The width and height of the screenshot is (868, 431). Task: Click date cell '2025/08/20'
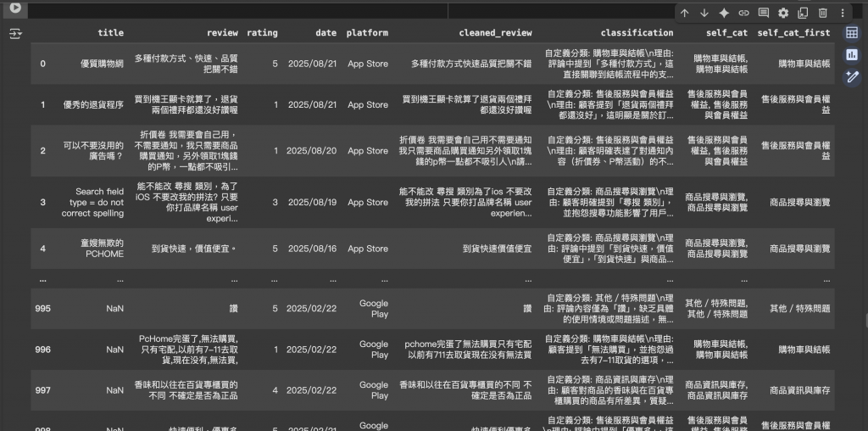point(311,151)
